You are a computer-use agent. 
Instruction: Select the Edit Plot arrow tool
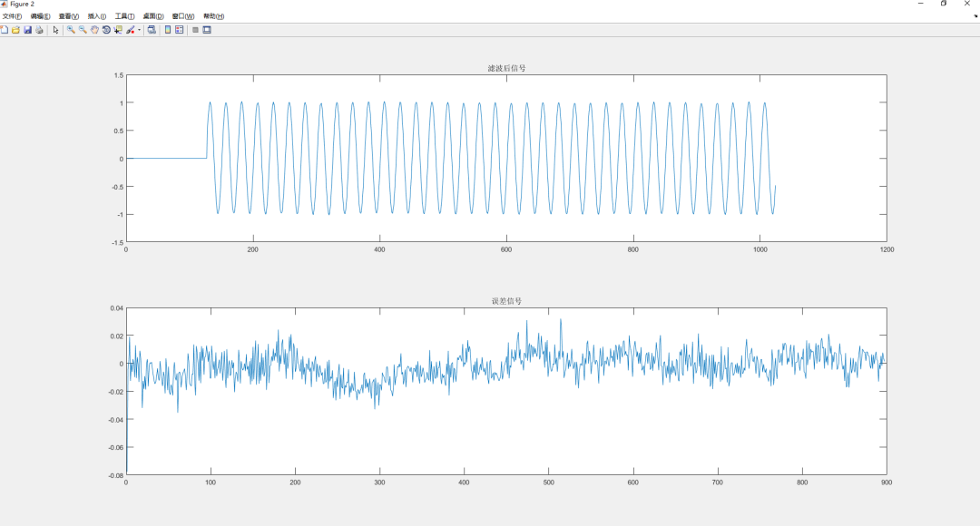(x=55, y=29)
